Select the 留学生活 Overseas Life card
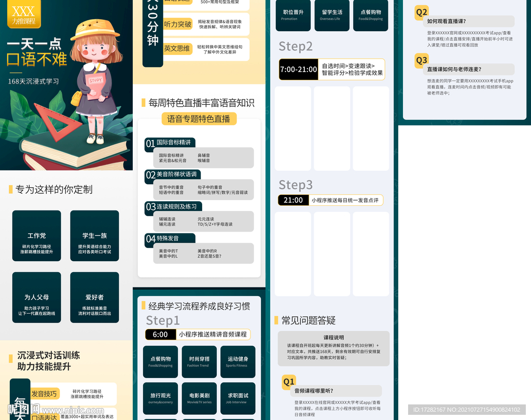This screenshot has width=531, height=420. click(x=332, y=15)
